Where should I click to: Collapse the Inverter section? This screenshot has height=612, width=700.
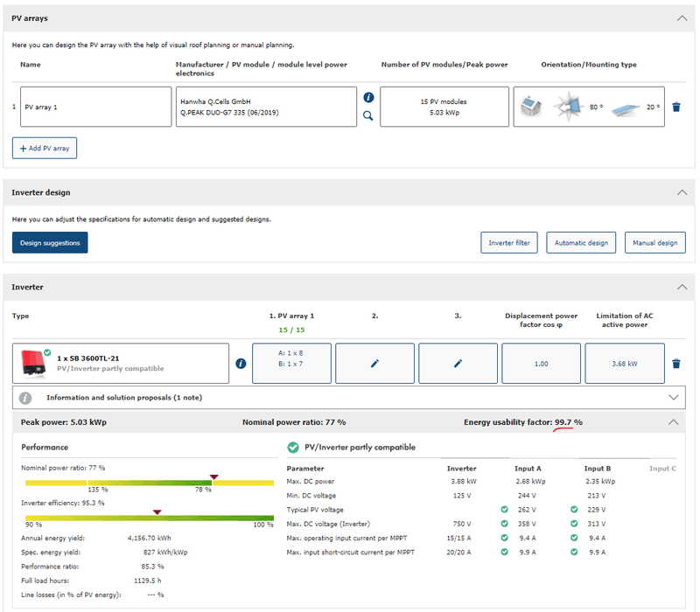682,287
